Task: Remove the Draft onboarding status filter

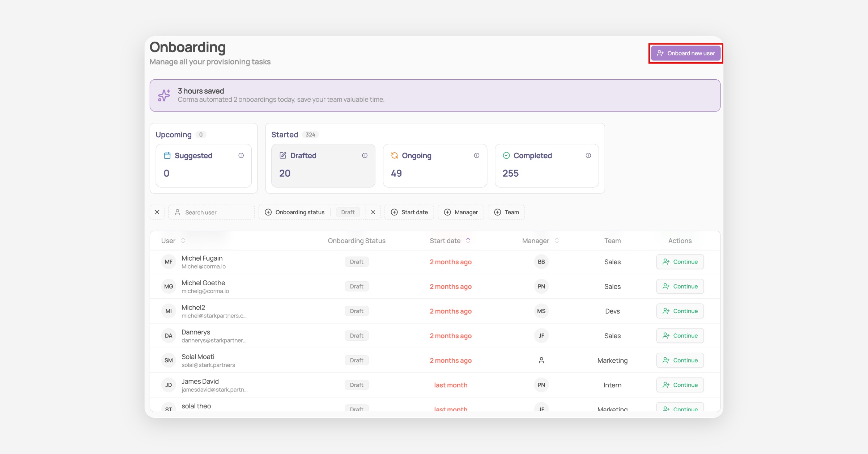Action: 373,212
